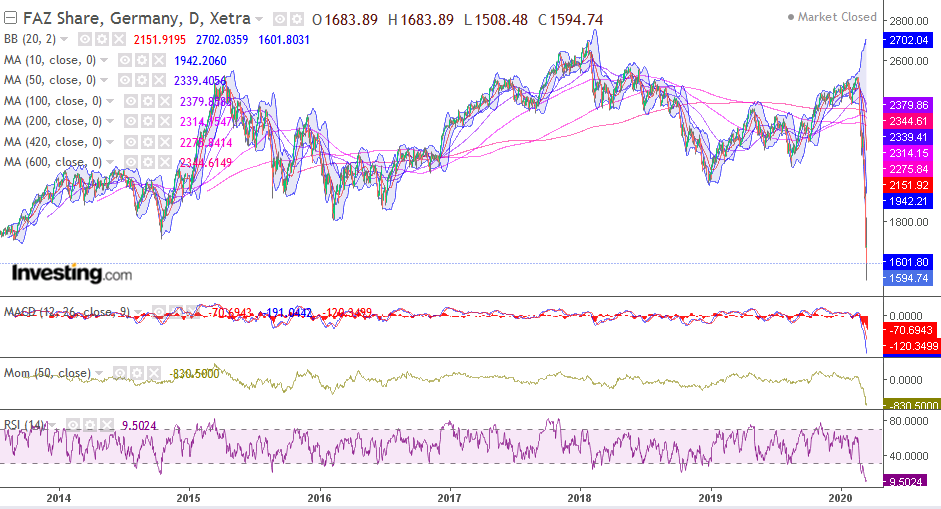Click the Market Closed status text
The height and width of the screenshot is (509, 941).
(x=837, y=17)
